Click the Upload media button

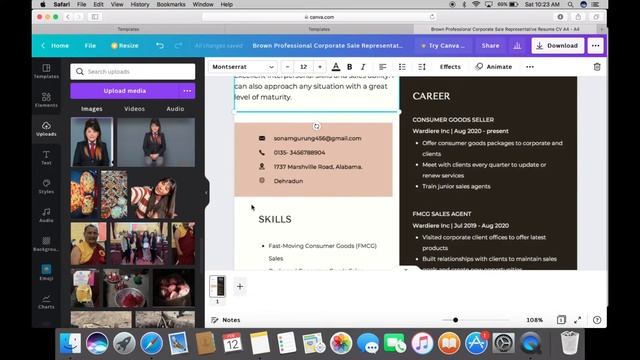coord(125,91)
